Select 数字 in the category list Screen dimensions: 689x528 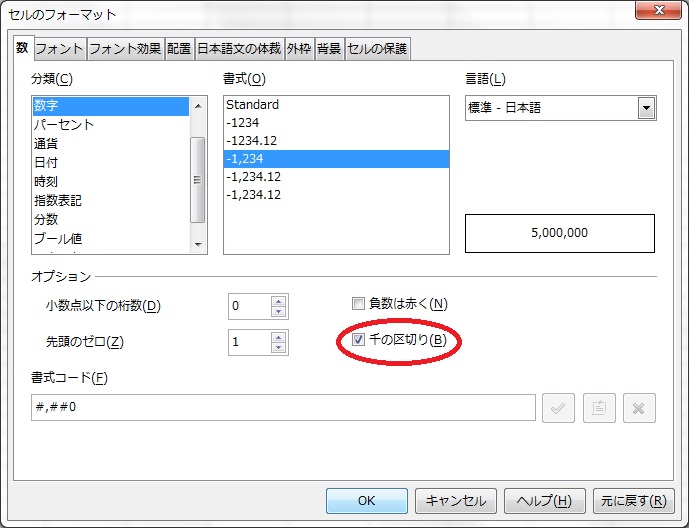coord(111,106)
